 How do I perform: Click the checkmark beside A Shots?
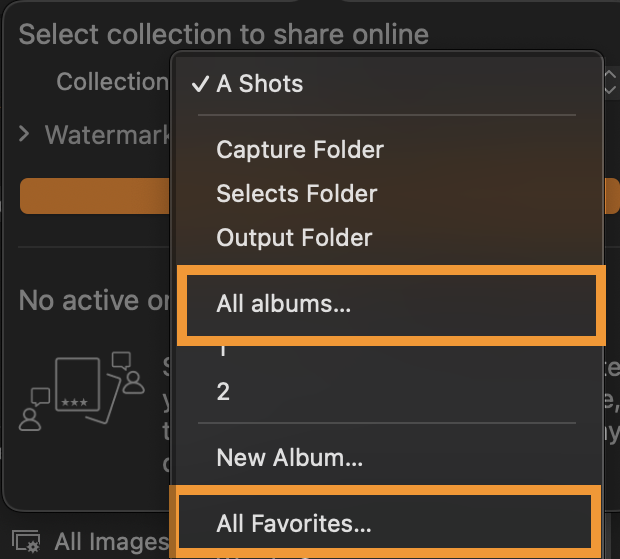tap(200, 84)
